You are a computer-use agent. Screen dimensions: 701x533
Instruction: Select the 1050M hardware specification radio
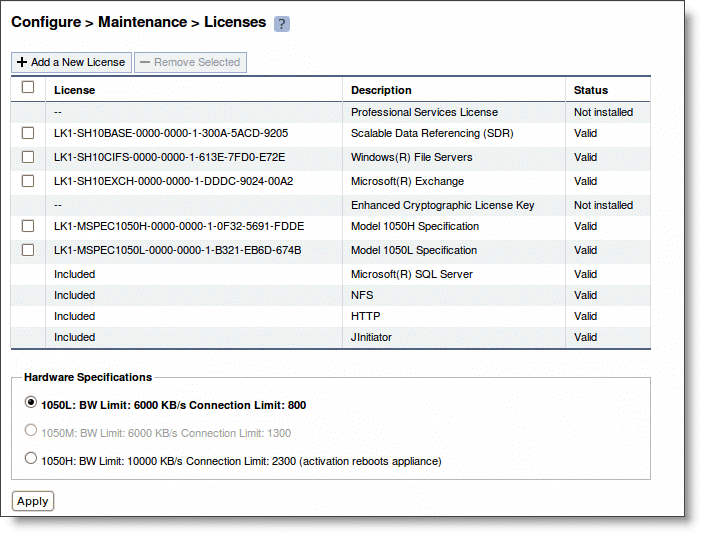30,430
